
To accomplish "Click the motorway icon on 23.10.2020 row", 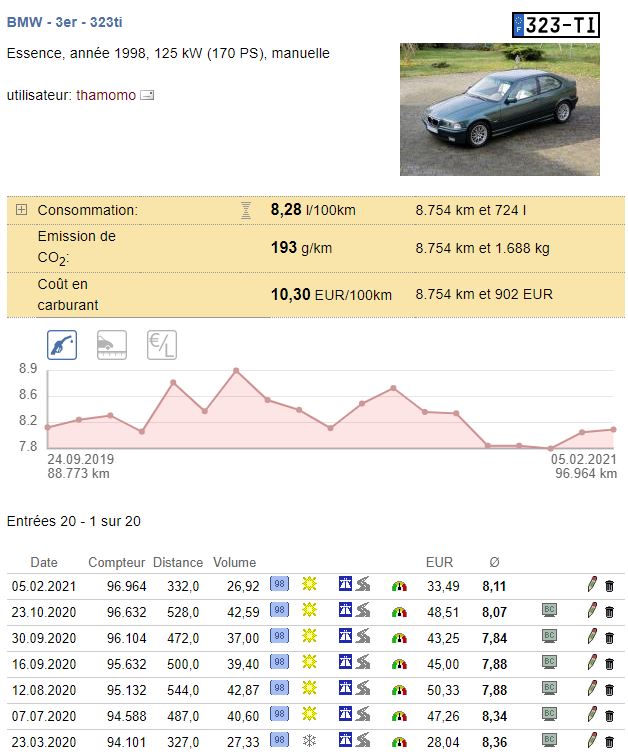I will 345,610.
